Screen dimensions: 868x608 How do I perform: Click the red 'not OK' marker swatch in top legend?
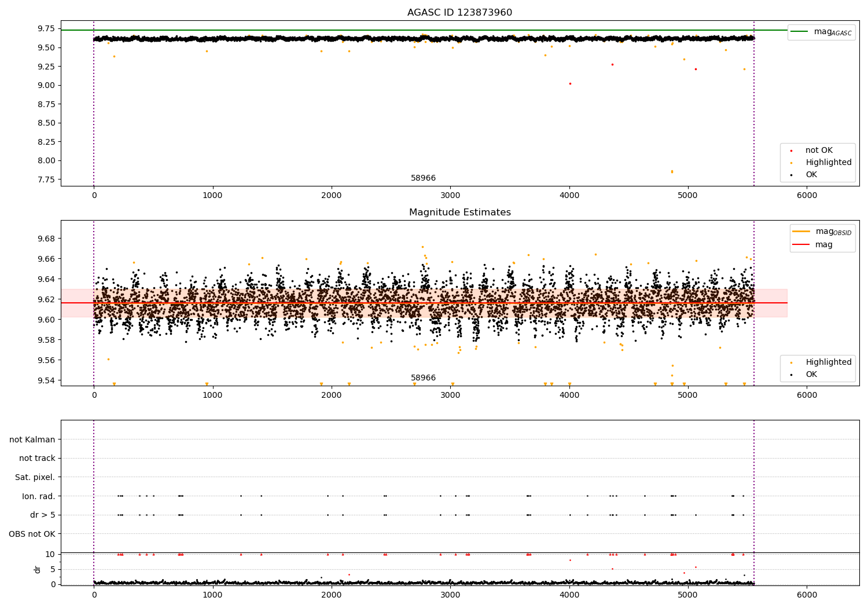792,151
